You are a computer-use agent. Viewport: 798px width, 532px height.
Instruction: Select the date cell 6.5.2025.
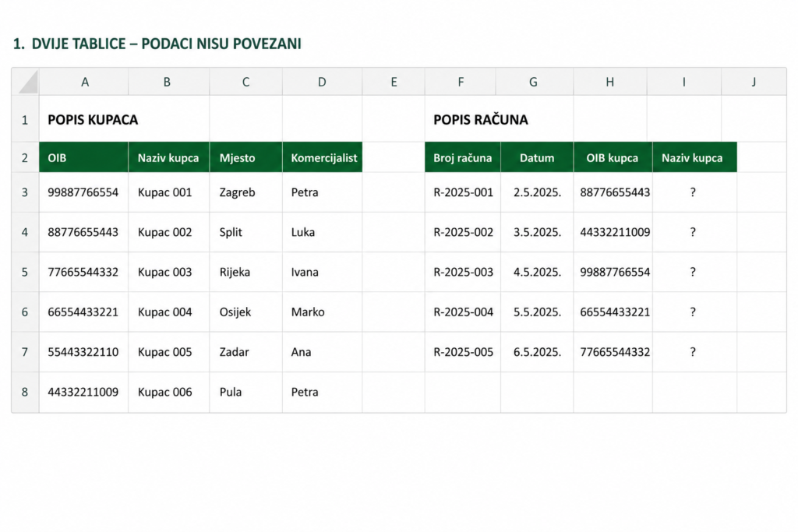click(537, 352)
